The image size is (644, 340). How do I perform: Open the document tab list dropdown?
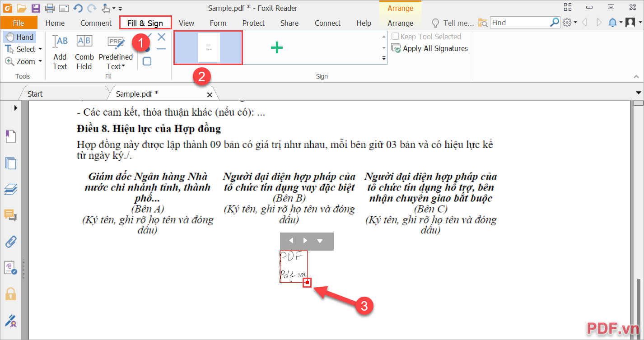pos(639,93)
